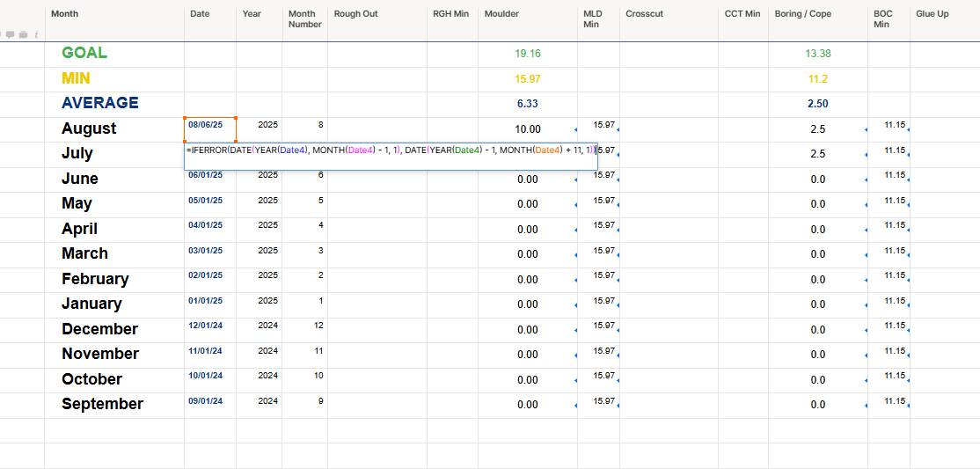Select the September BOC Min cell 11.15
Image resolution: width=980 pixels, height=469 pixels.
(x=889, y=405)
